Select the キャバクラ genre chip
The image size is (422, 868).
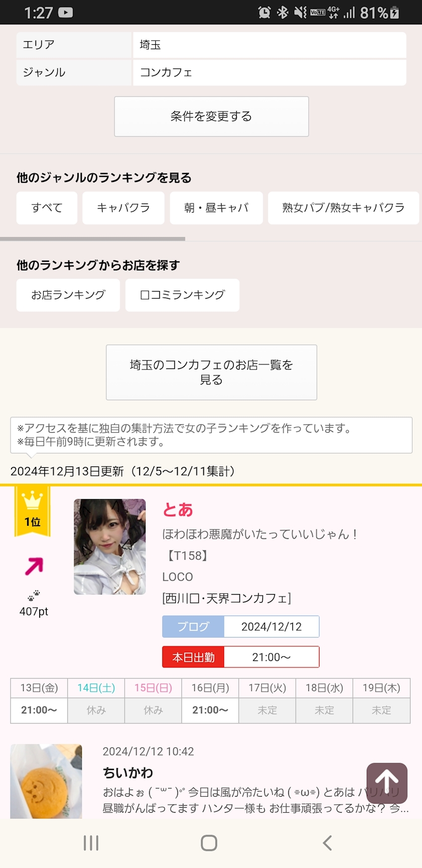(124, 208)
